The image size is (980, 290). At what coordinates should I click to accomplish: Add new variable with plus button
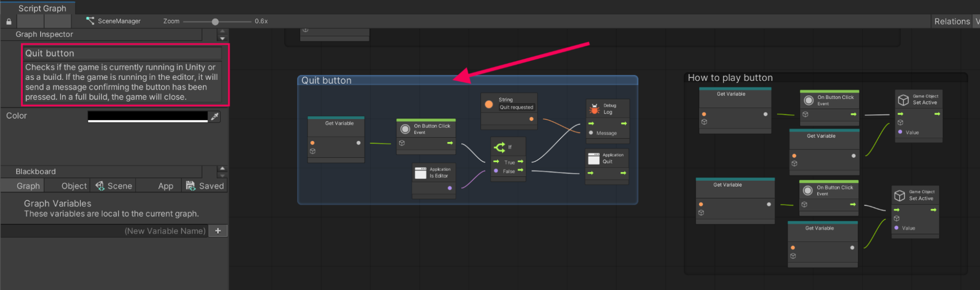click(218, 231)
